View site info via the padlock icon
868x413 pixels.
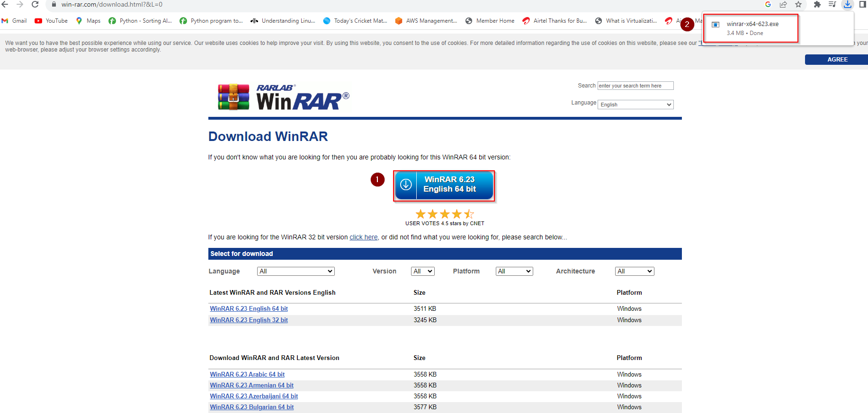coord(54,4)
